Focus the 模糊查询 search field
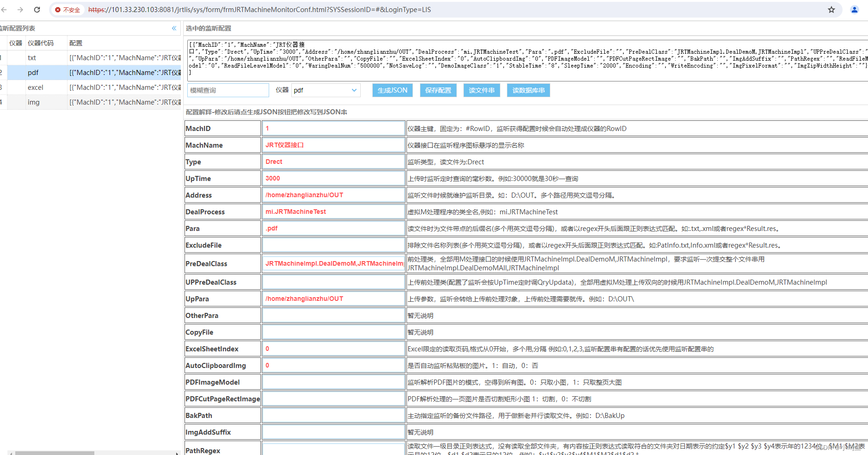 tap(228, 90)
